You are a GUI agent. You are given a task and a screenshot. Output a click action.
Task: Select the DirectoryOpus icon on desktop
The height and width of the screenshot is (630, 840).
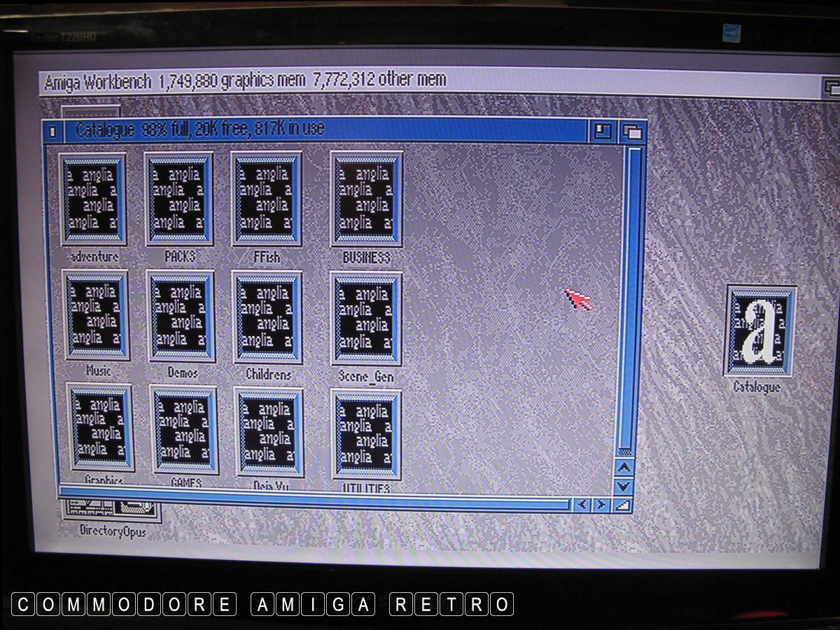(x=112, y=517)
